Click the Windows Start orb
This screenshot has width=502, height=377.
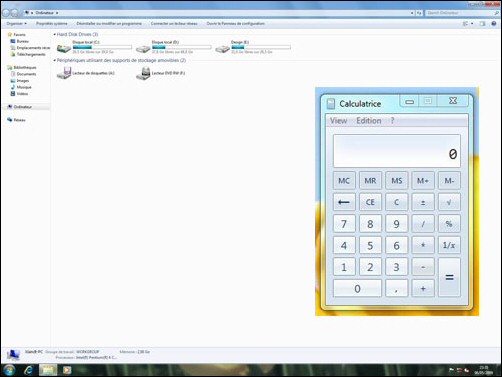click(x=9, y=370)
